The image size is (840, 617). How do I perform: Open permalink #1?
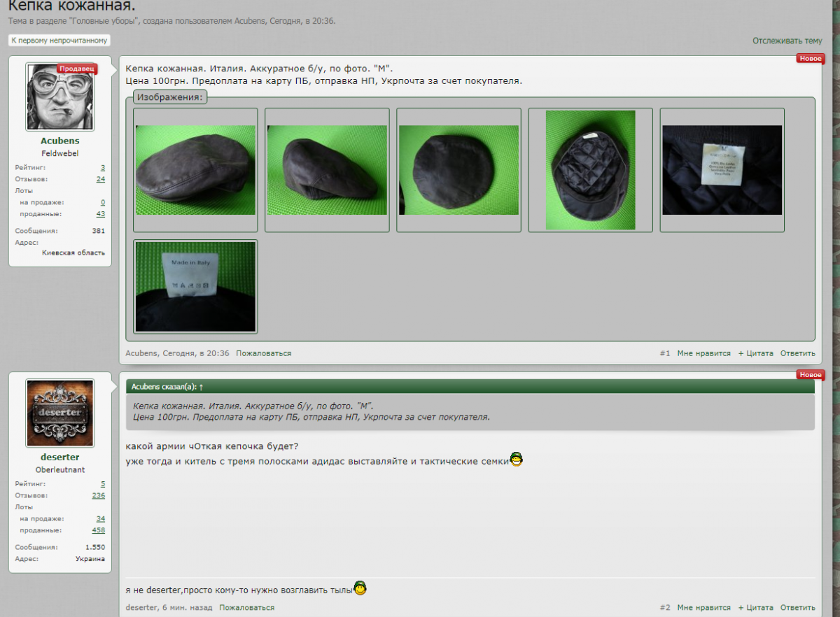pos(665,353)
